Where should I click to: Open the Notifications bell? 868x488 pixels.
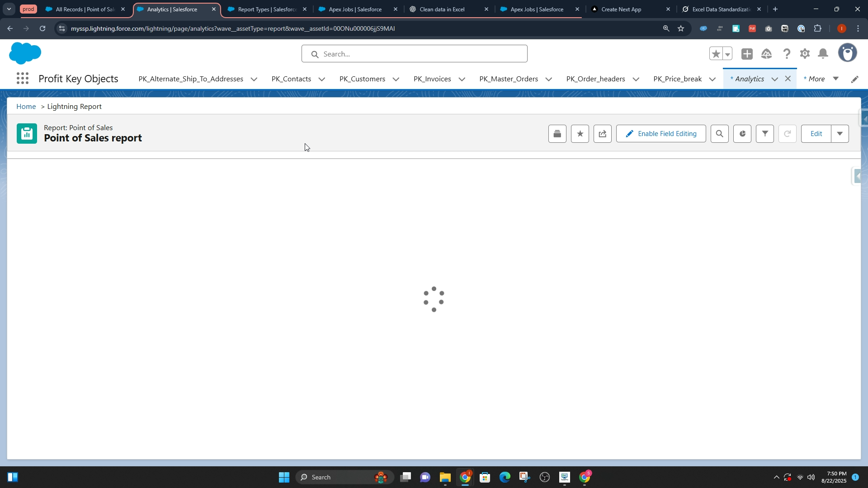[x=823, y=54]
